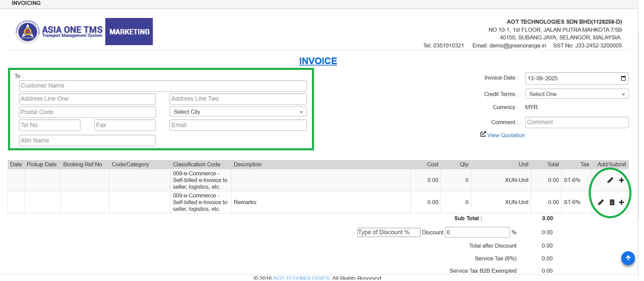Click the external-link icon beside View Quotation
This screenshot has height=281, width=644.
(x=483, y=134)
